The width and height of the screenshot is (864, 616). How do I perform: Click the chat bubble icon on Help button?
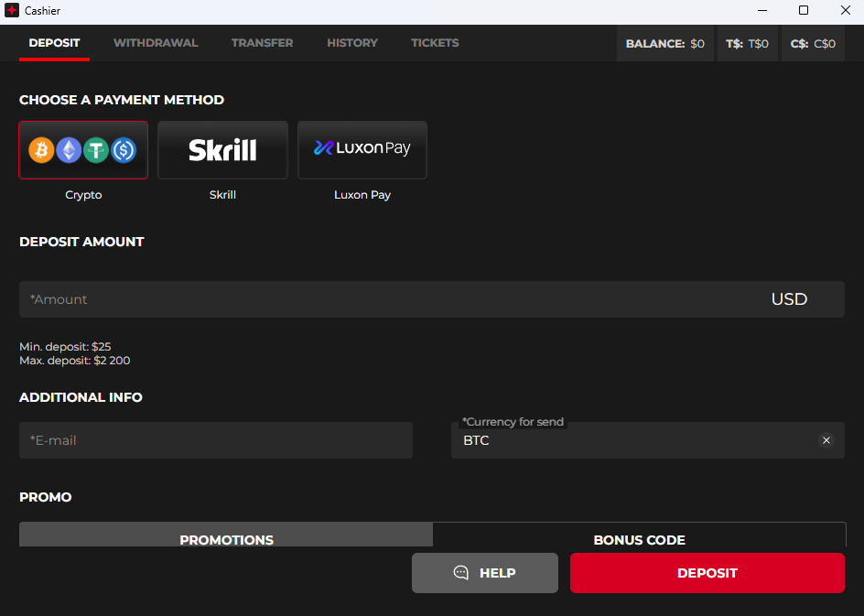click(461, 572)
